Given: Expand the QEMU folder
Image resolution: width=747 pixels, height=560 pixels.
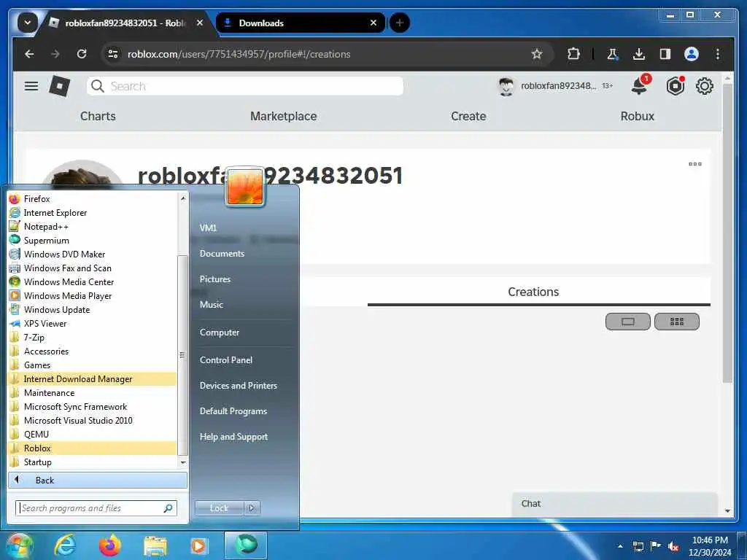Looking at the screenshot, I should click(92, 435).
